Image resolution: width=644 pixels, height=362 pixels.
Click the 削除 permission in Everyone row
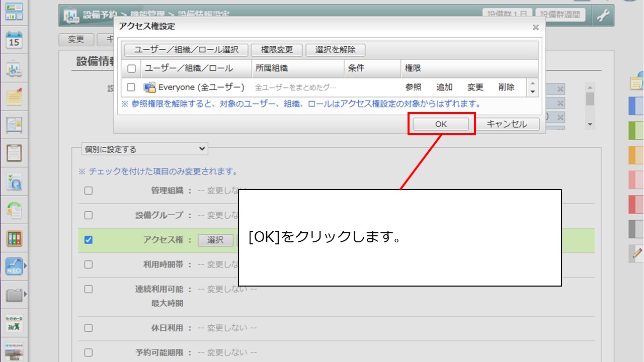[507, 87]
